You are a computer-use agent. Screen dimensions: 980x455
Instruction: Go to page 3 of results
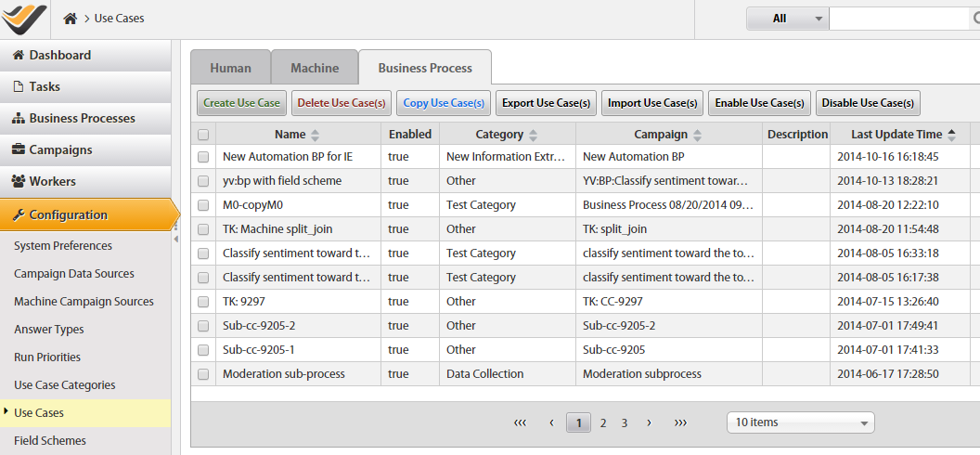625,423
